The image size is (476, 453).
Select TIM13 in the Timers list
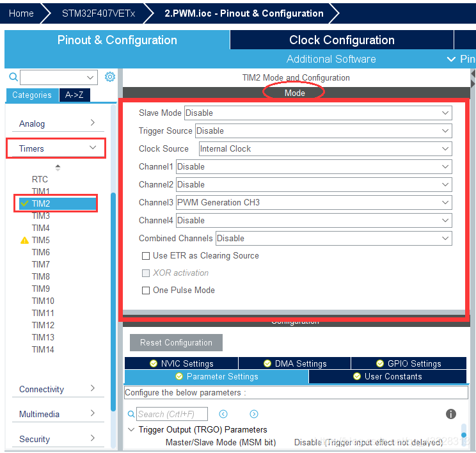[43, 337]
